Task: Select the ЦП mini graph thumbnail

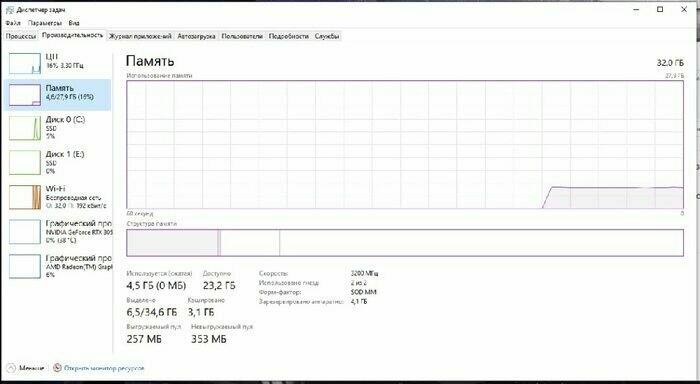Action: tap(25, 63)
